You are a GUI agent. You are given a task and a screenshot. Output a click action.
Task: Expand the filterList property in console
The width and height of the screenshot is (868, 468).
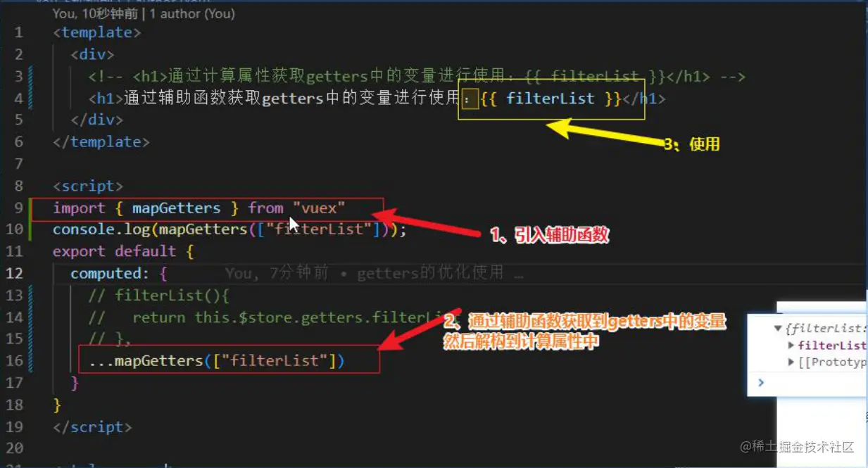[791, 345]
